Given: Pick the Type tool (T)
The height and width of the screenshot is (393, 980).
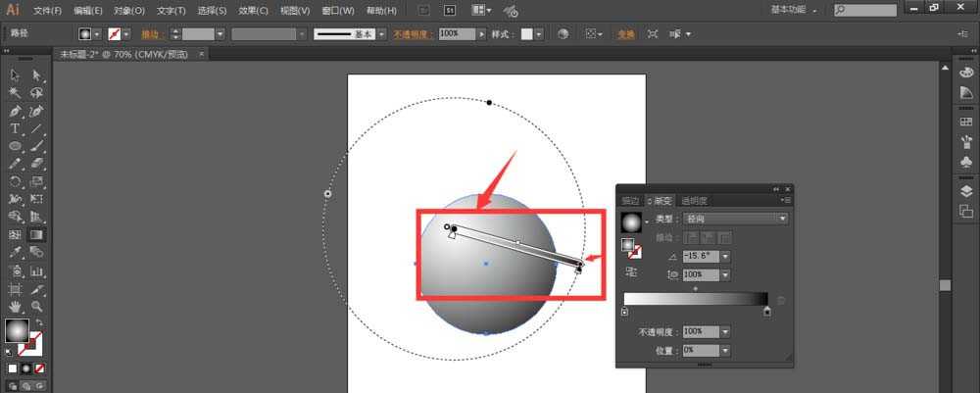Looking at the screenshot, I should [16, 128].
